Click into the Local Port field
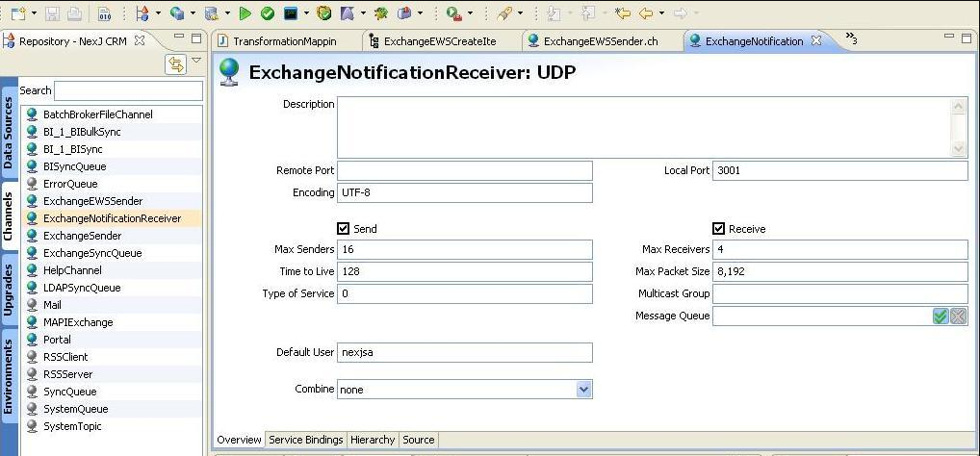Screen dimensions: 980x456 click(839, 170)
